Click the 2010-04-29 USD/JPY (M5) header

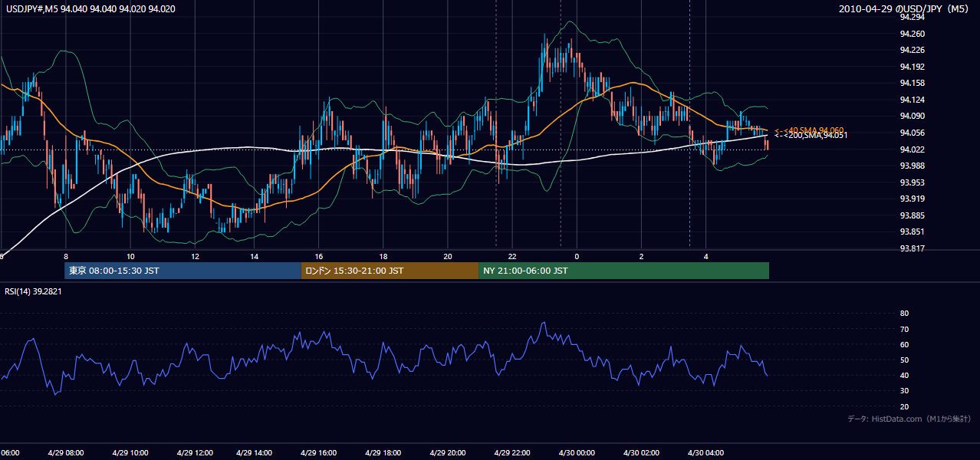[905, 9]
